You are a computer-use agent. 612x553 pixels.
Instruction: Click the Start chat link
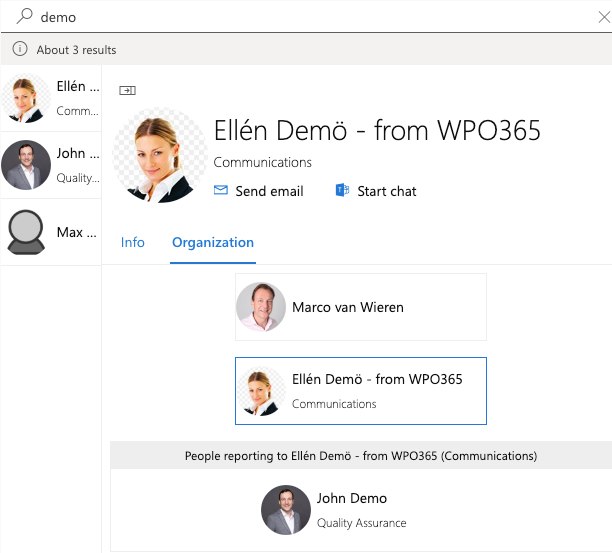pos(376,191)
